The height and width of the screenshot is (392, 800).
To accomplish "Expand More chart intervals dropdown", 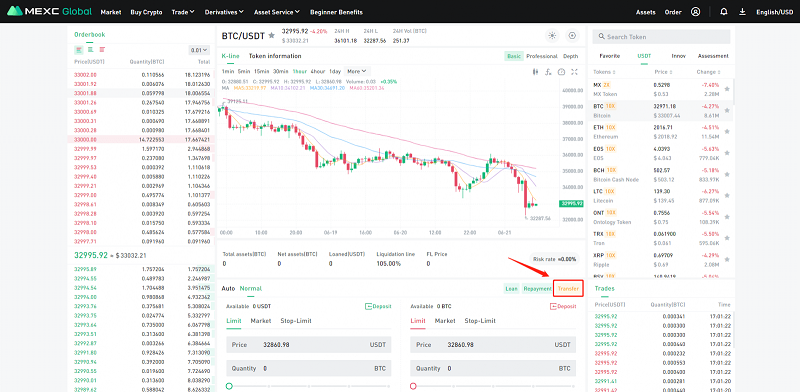I will tap(358, 71).
